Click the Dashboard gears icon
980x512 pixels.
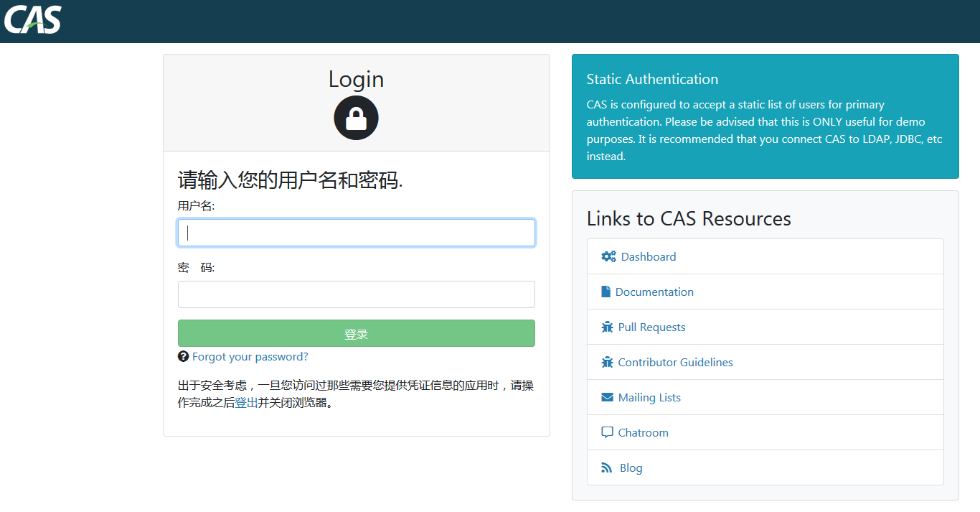(x=608, y=256)
